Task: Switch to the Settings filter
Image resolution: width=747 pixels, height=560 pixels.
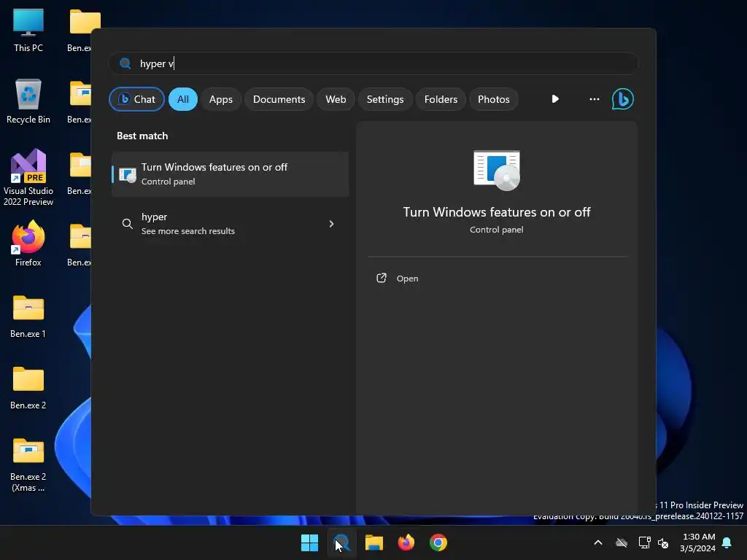Action: (385, 99)
